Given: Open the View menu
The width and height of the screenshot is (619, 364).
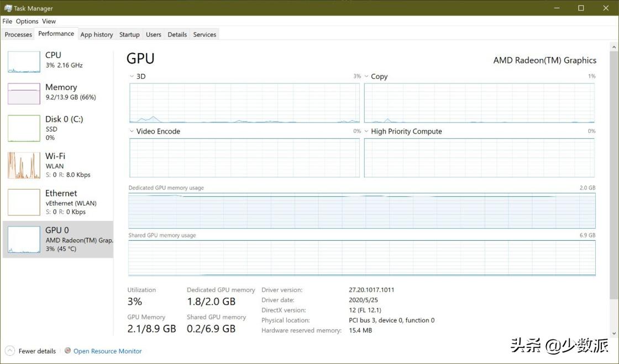Looking at the screenshot, I should (49, 22).
